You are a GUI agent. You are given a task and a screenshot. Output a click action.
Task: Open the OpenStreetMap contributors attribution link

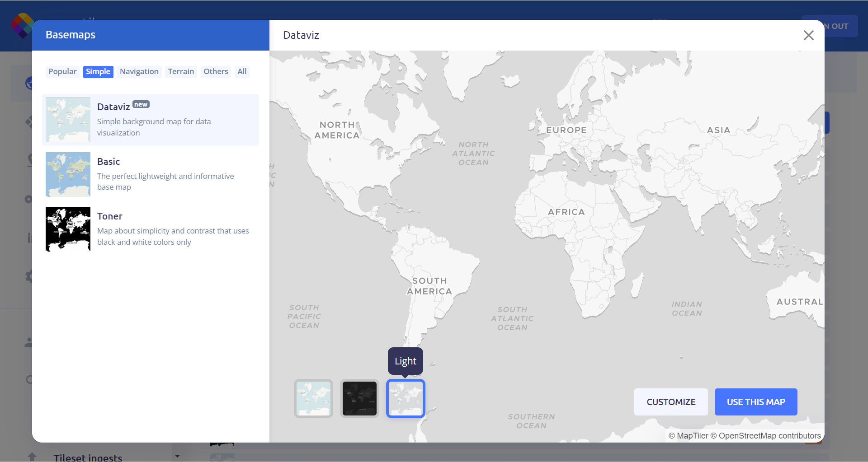[x=769, y=436]
